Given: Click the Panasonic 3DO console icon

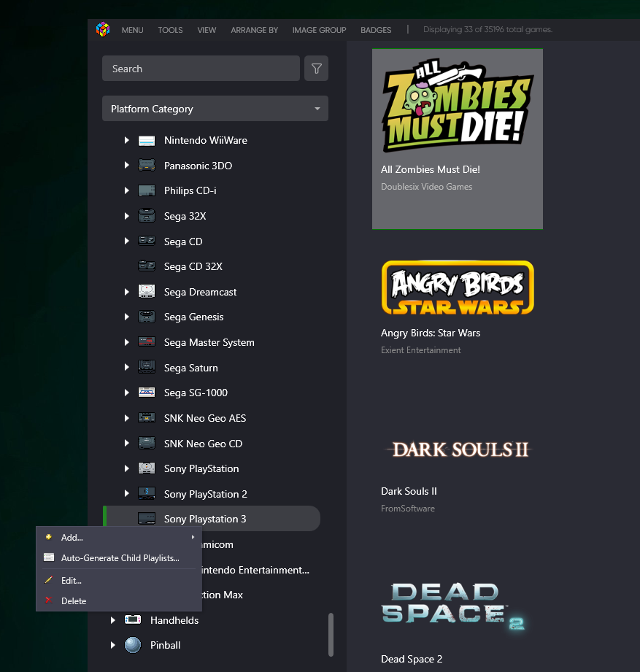Looking at the screenshot, I should coord(147,166).
